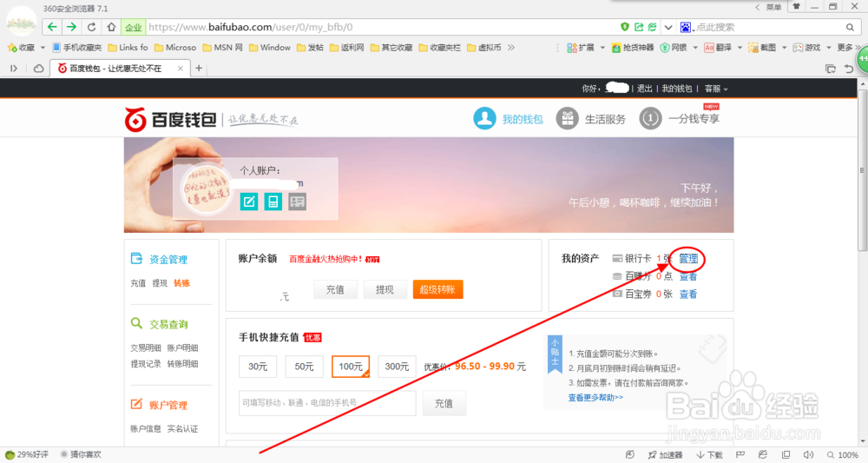Click the 下载 download status bar item
The height and width of the screenshot is (463, 868).
point(709,454)
